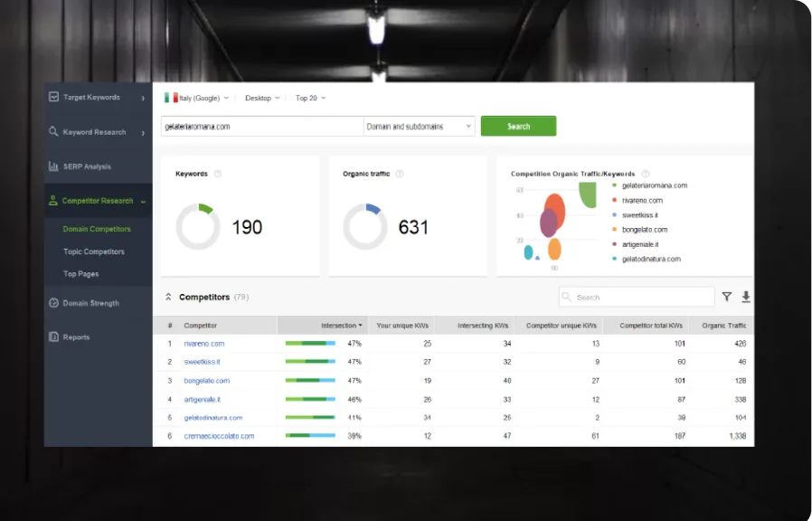Click the filter funnel icon
The height and width of the screenshot is (521, 812).
click(x=726, y=297)
